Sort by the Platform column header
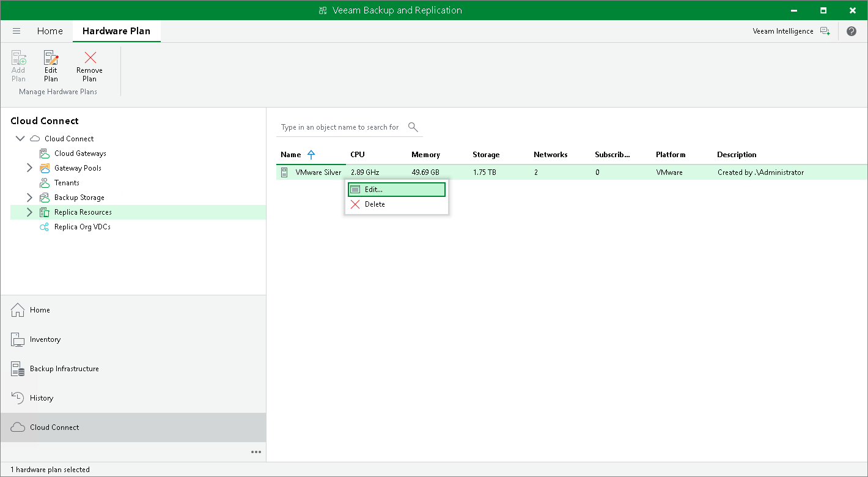Viewport: 868px width, 477px height. (671, 155)
